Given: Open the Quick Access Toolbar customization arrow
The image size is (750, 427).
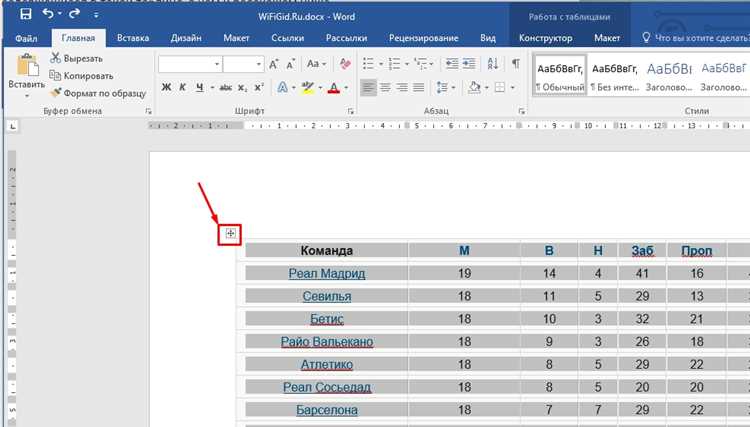Looking at the screenshot, I should coord(96,15).
